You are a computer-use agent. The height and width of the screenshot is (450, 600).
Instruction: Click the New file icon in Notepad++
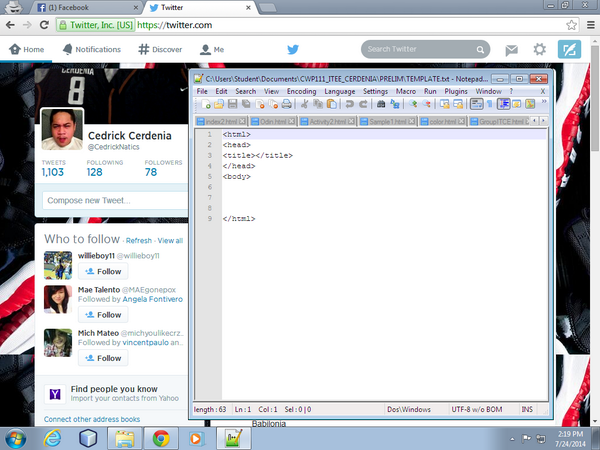[x=206, y=104]
